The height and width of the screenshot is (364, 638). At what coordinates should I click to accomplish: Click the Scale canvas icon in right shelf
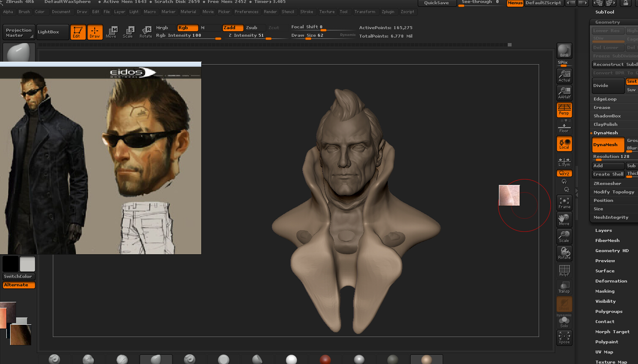click(x=564, y=236)
